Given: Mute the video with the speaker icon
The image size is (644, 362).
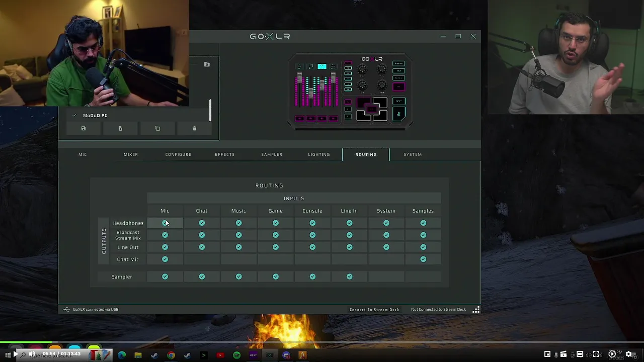Looking at the screenshot, I should (32, 354).
